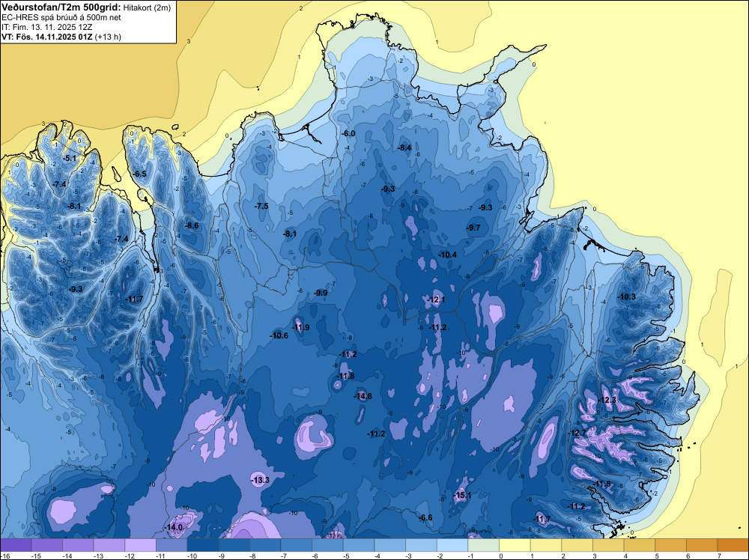Click the legend swatch between 0 and 1
749x560 pixels.
515,545
